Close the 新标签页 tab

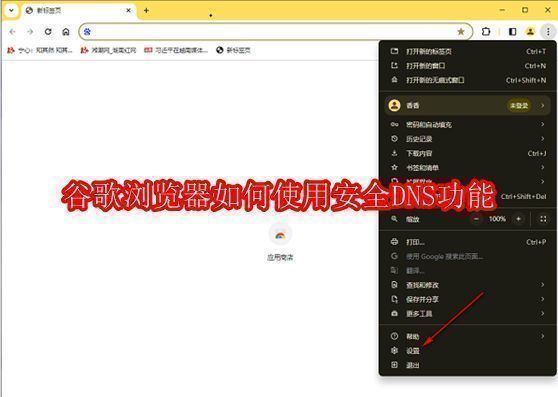(x=129, y=11)
